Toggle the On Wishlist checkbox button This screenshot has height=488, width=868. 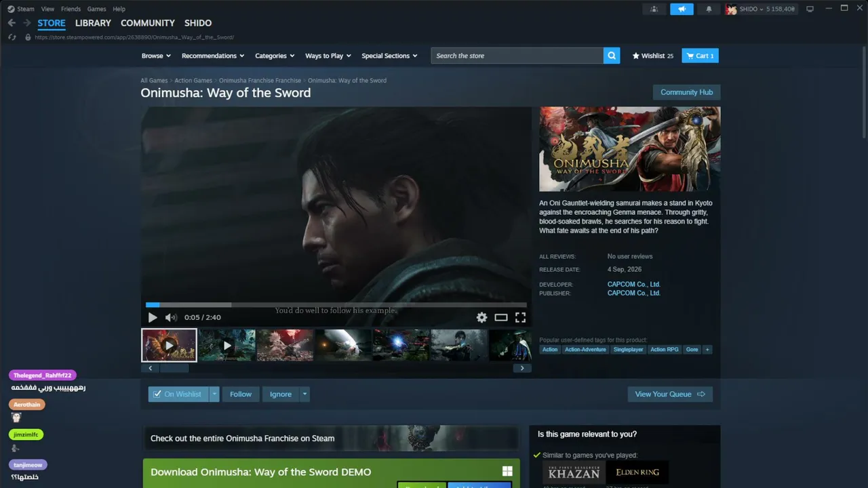pyautogui.click(x=178, y=394)
